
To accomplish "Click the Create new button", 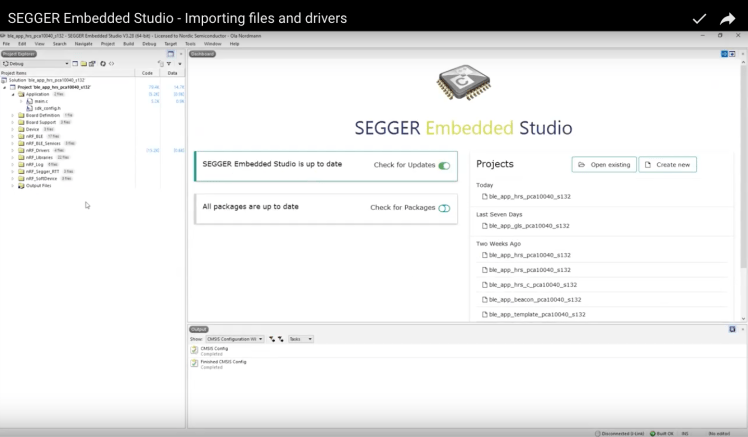I will pos(667,164).
